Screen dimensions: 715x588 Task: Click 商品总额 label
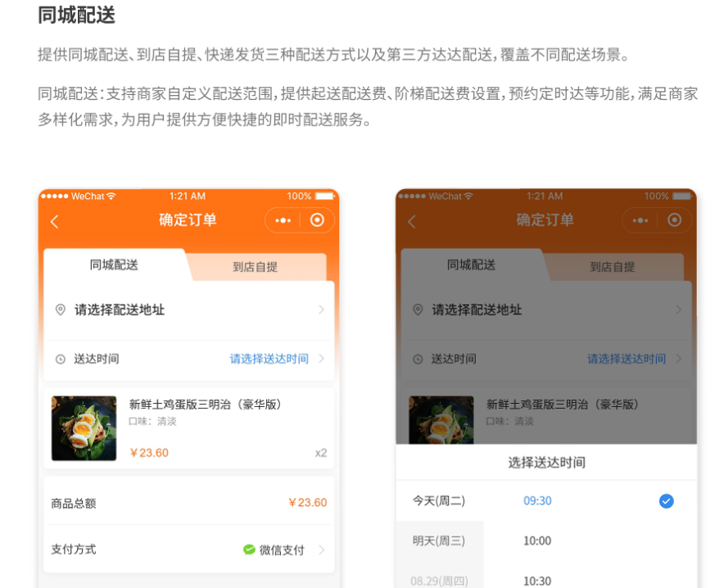[x=74, y=503]
